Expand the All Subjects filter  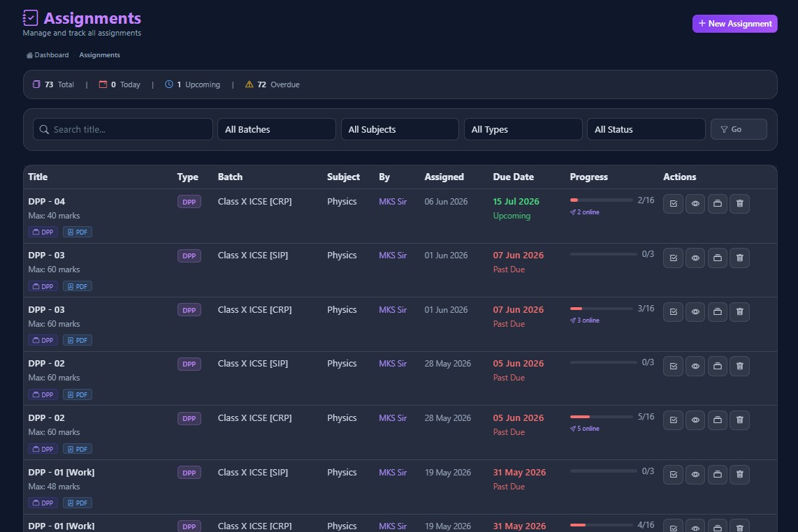pyautogui.click(x=400, y=129)
